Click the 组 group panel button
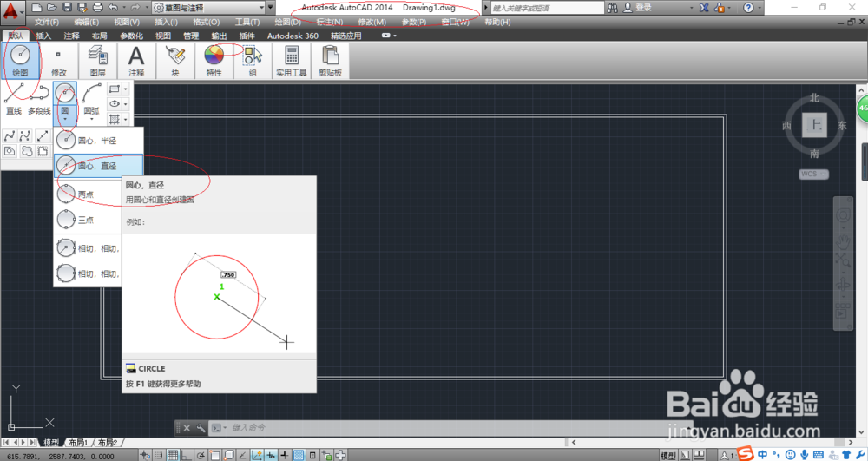 pyautogui.click(x=253, y=60)
